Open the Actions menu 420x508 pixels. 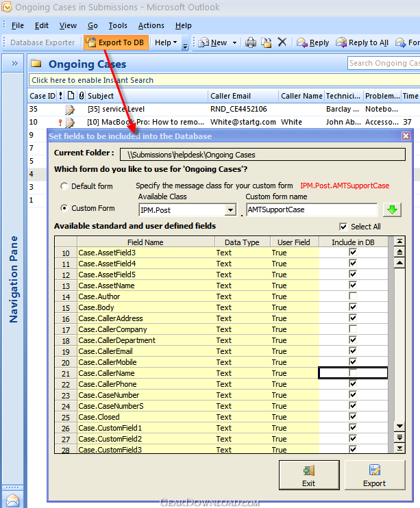[151, 25]
